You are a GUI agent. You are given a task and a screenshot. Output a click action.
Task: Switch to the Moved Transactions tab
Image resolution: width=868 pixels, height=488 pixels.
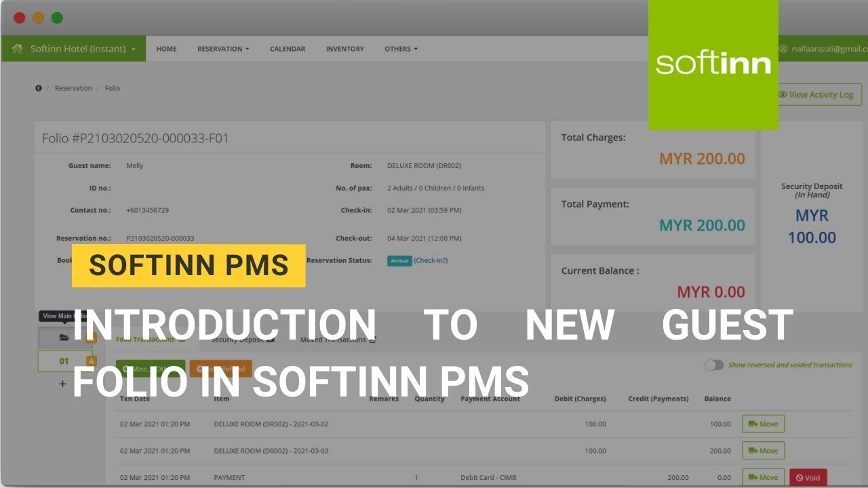(338, 340)
